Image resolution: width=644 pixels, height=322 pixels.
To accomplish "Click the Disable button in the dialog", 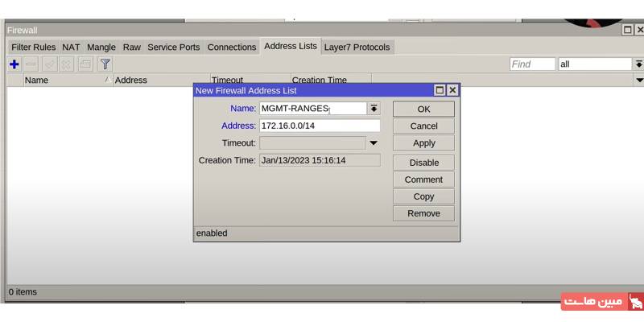I will click(424, 163).
